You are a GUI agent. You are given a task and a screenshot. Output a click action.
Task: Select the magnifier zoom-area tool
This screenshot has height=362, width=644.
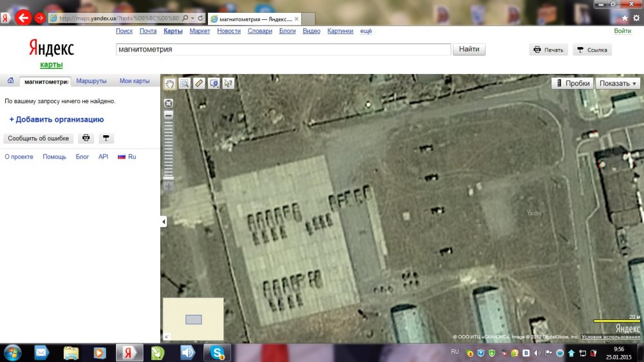184,83
